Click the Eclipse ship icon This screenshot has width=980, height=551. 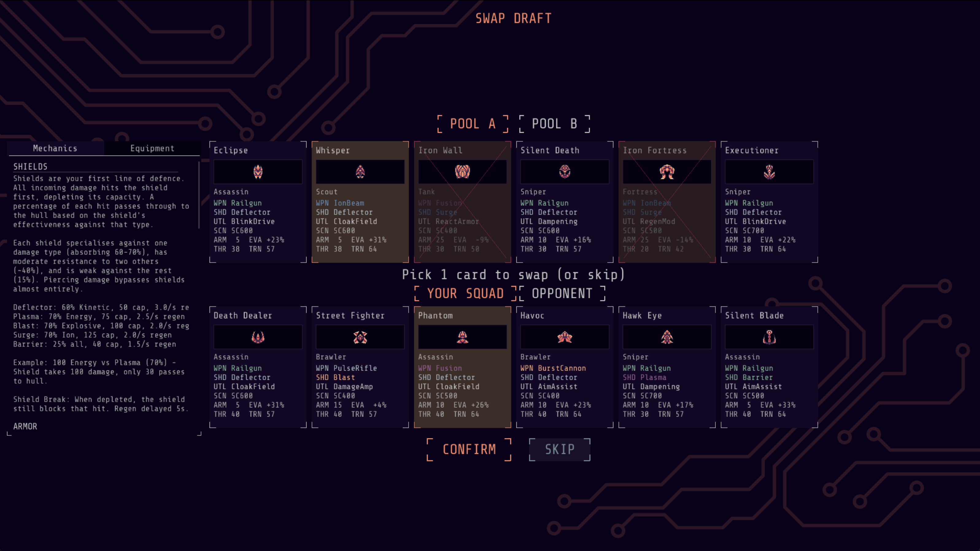pos(258,172)
